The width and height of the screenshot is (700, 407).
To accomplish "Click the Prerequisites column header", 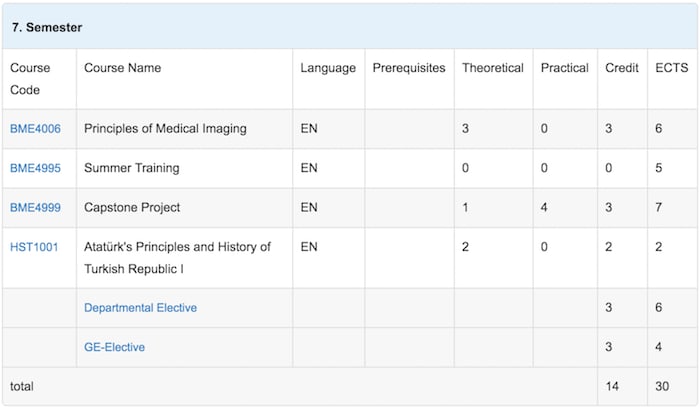I will click(x=409, y=79).
